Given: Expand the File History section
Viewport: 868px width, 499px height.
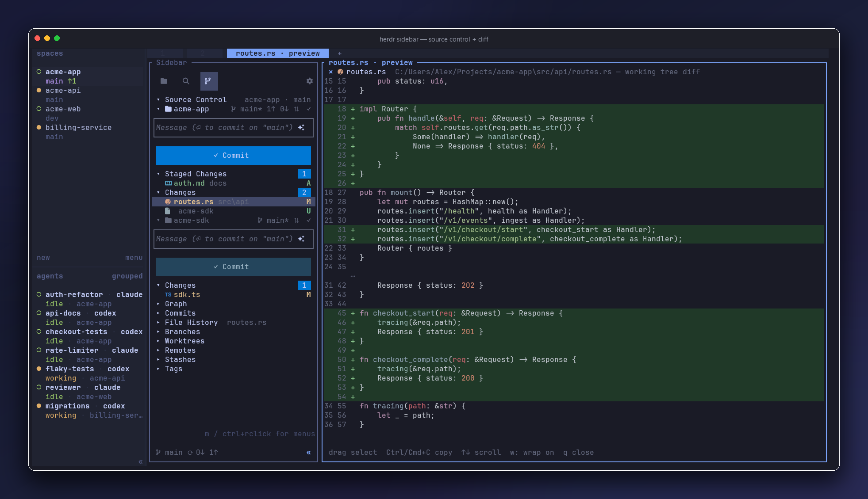Looking at the screenshot, I should click(158, 323).
